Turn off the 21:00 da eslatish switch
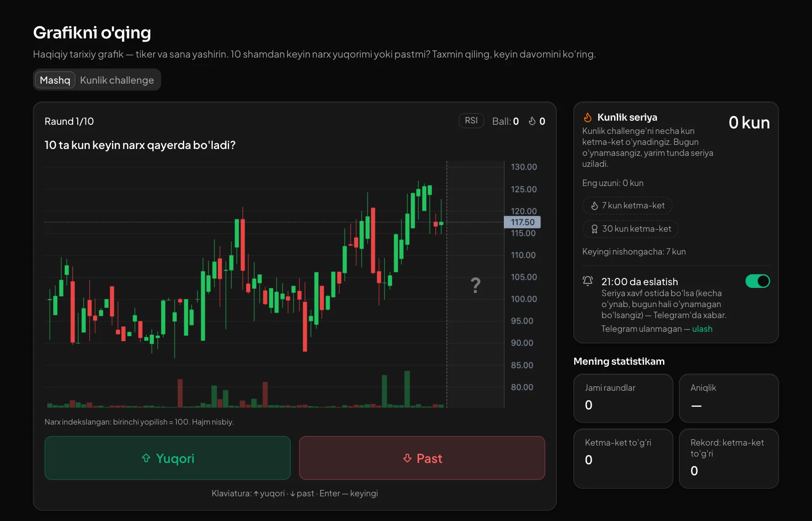The image size is (812, 521). (x=758, y=281)
